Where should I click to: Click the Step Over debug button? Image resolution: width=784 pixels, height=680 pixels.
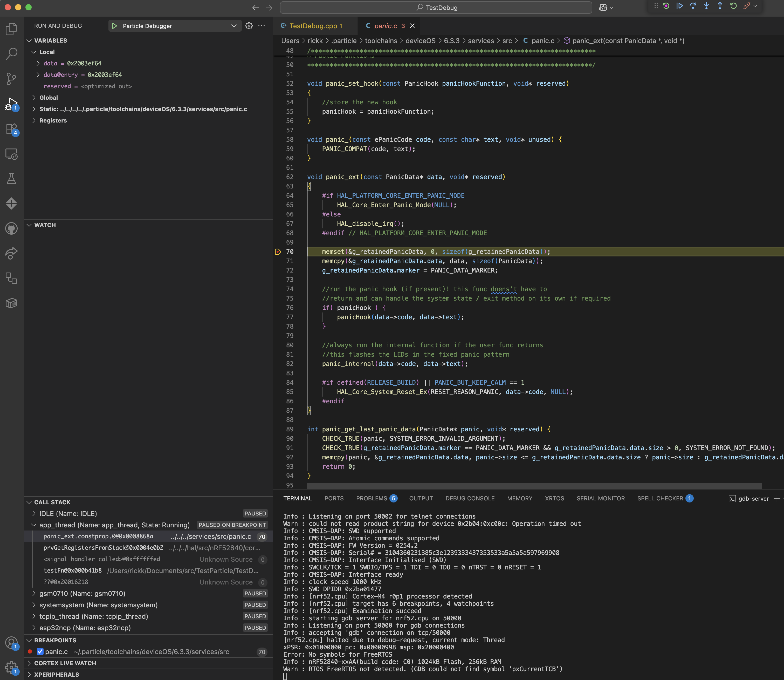click(x=693, y=6)
